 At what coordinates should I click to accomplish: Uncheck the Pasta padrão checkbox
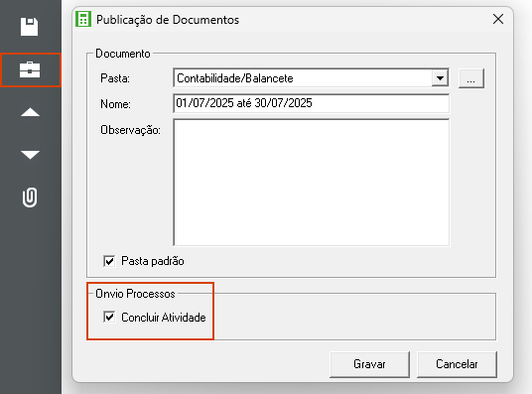(109, 261)
